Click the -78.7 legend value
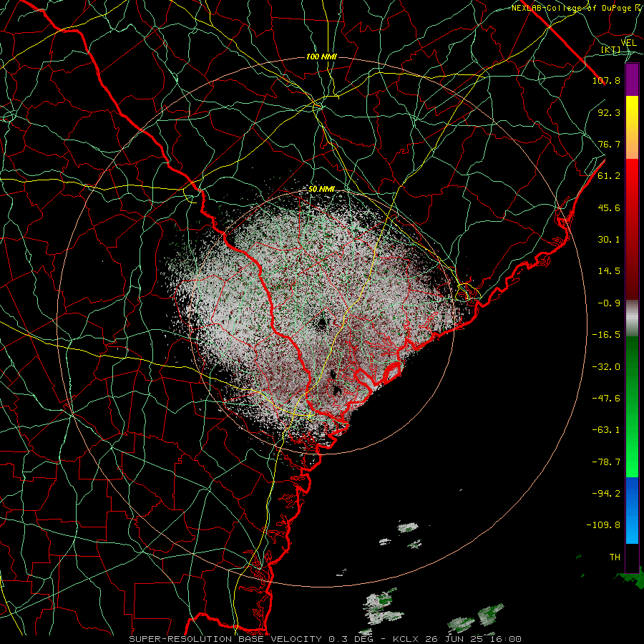 point(606,462)
